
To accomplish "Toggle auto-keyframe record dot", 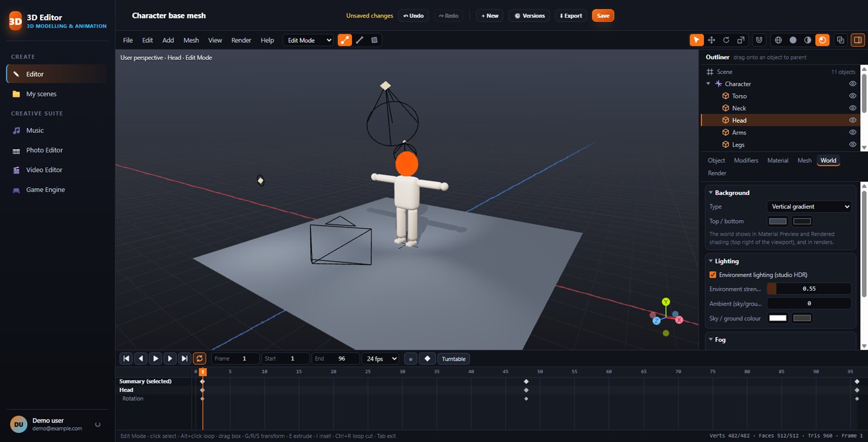I will point(411,358).
